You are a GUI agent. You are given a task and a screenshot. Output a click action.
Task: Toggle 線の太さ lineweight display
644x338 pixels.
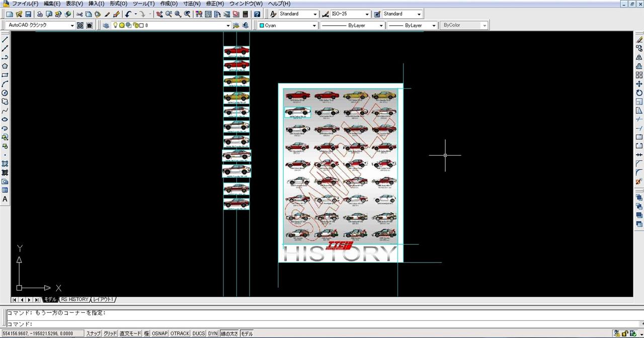[229, 333]
